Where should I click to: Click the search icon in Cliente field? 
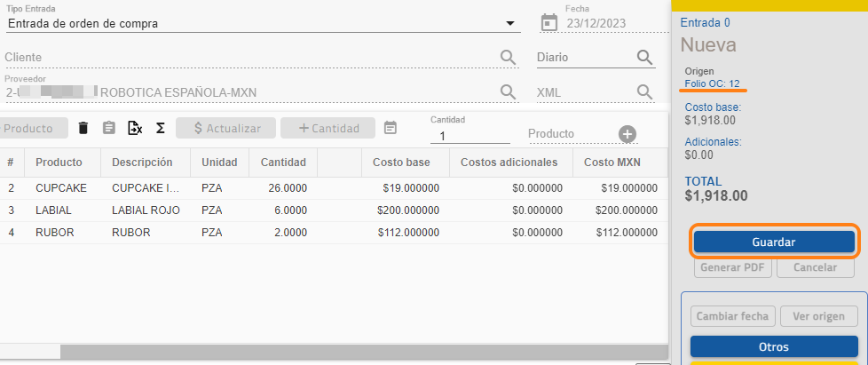click(x=508, y=58)
